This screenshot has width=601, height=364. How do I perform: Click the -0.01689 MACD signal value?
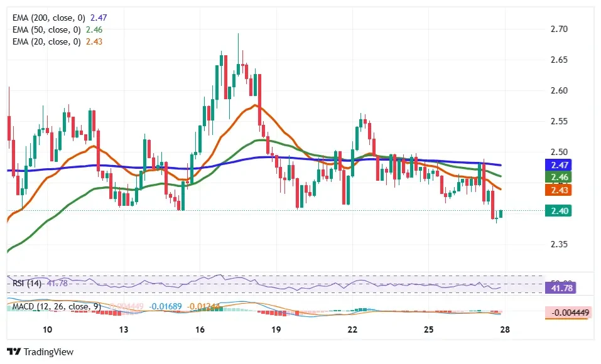[165, 307]
